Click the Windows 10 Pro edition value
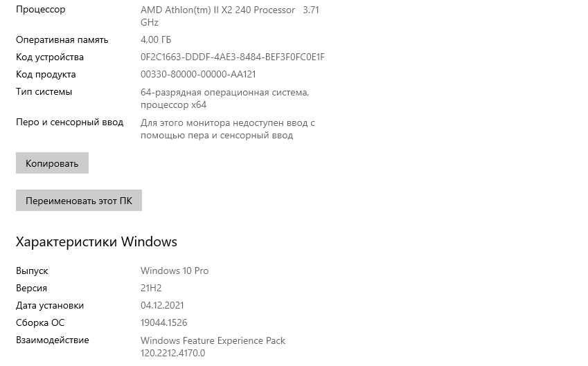This screenshot has width=588, height=366. [175, 271]
